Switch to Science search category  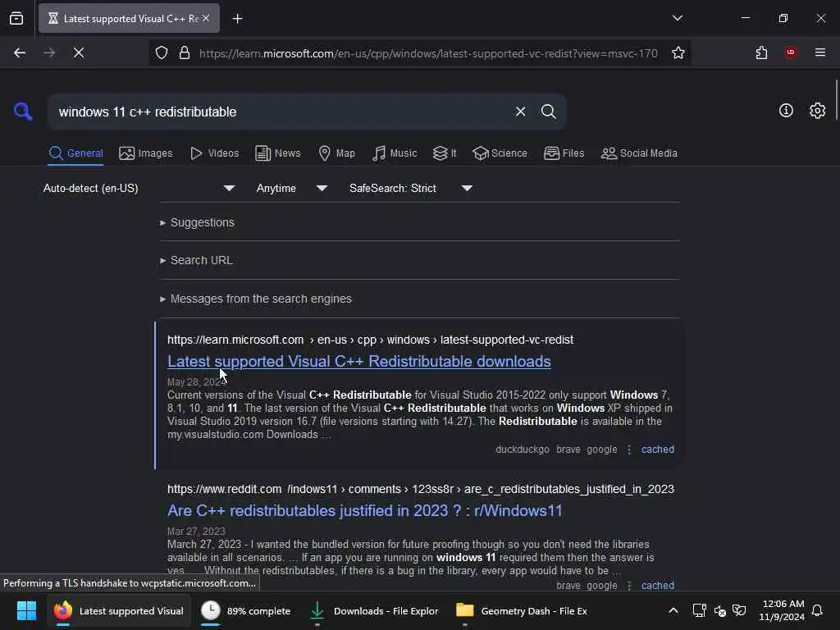coord(500,153)
